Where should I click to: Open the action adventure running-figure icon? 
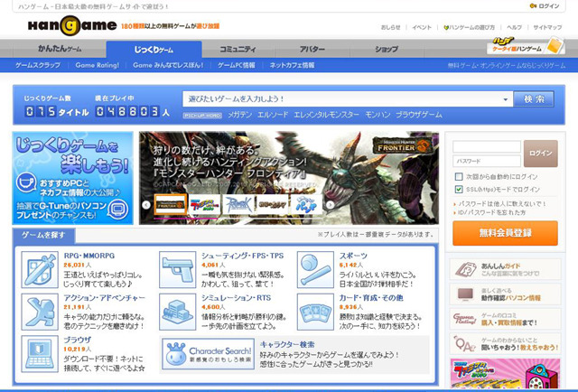[40, 312]
